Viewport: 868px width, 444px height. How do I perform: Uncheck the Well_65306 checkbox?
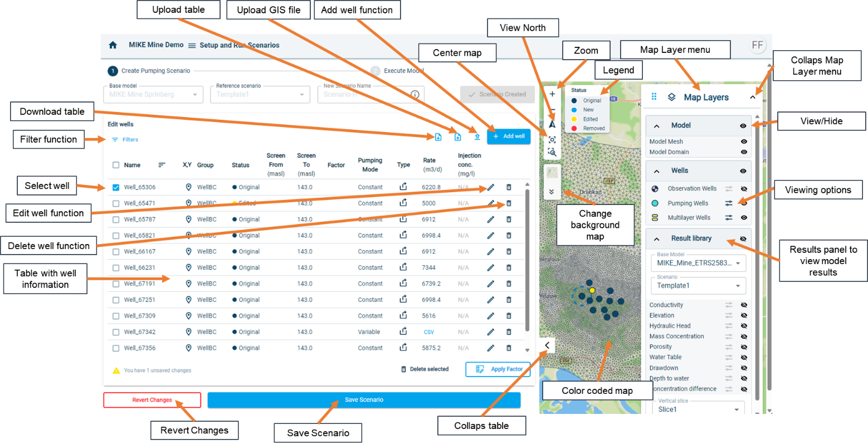point(116,188)
